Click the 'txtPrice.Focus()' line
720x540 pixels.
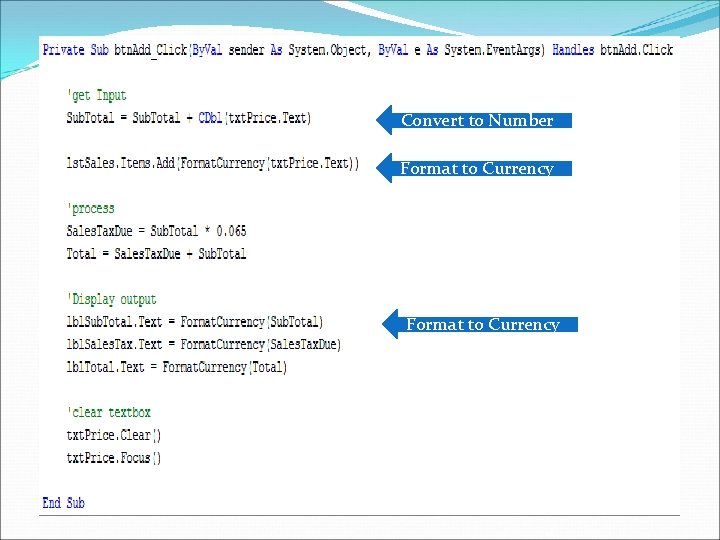click(x=114, y=458)
